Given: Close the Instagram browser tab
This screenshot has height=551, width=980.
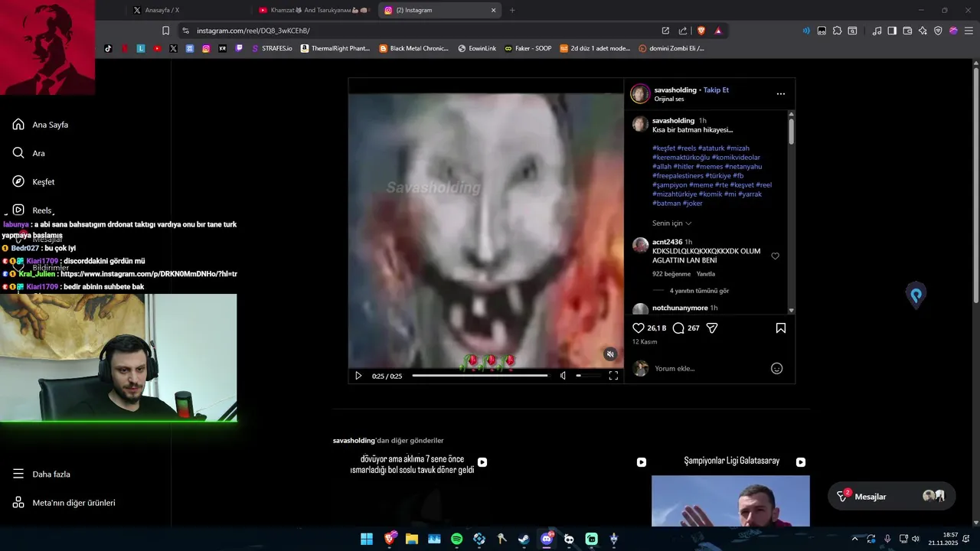Looking at the screenshot, I should click(493, 10).
